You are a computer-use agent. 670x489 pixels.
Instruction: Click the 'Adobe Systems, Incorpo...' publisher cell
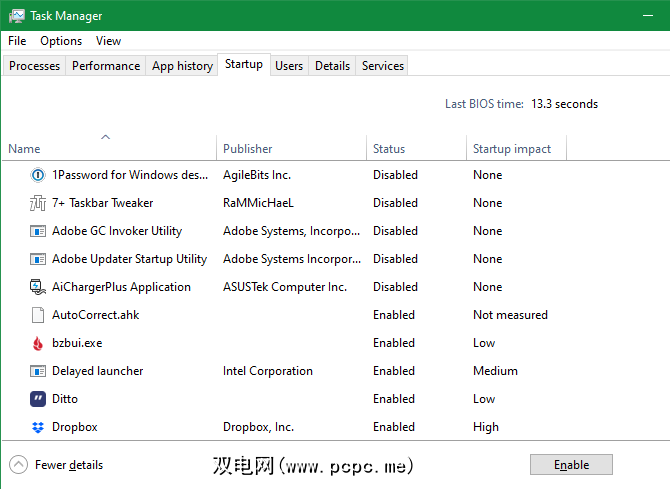[291, 231]
